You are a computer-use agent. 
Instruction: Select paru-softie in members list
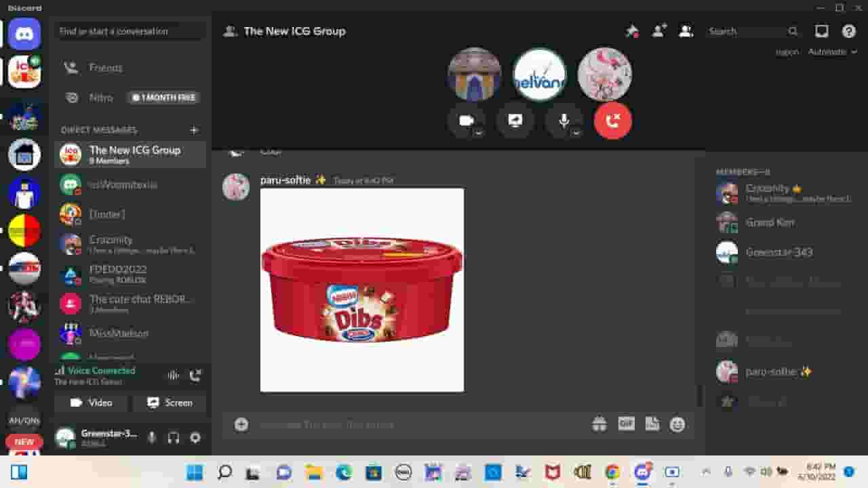[x=785, y=371]
